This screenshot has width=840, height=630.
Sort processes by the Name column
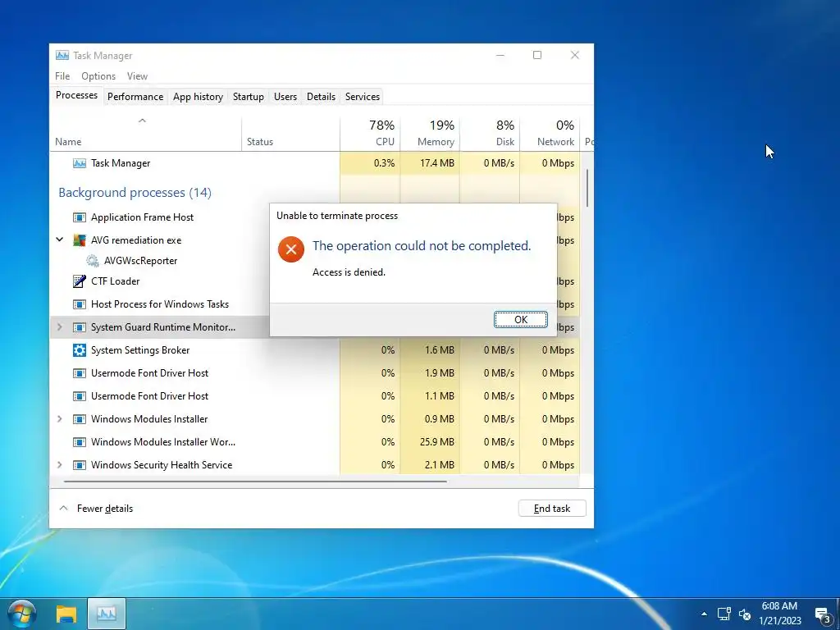tap(145, 134)
